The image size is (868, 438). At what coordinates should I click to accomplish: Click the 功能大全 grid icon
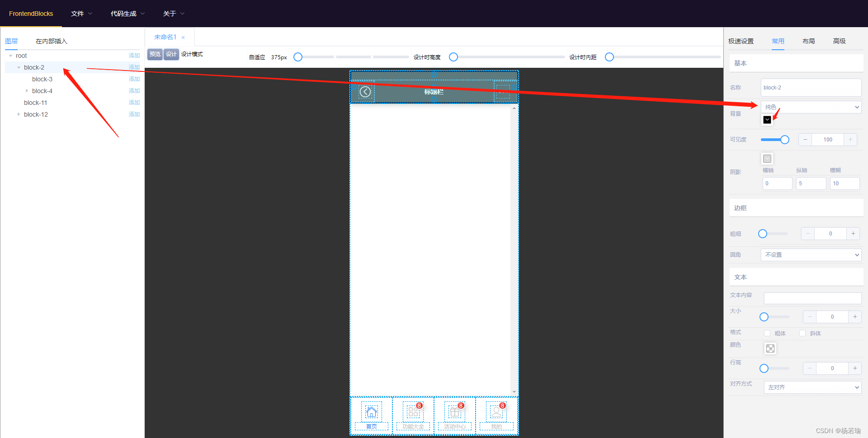pos(413,412)
